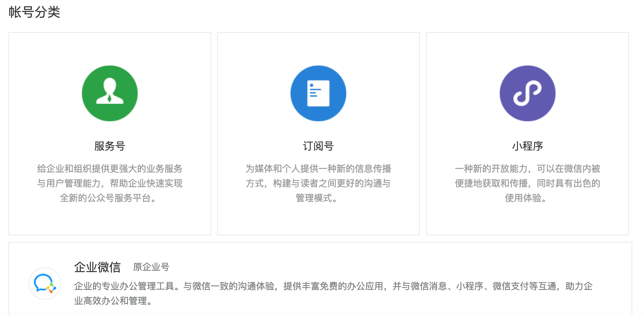
Task: Click the purple 小程序 logo icon
Action: [528, 93]
